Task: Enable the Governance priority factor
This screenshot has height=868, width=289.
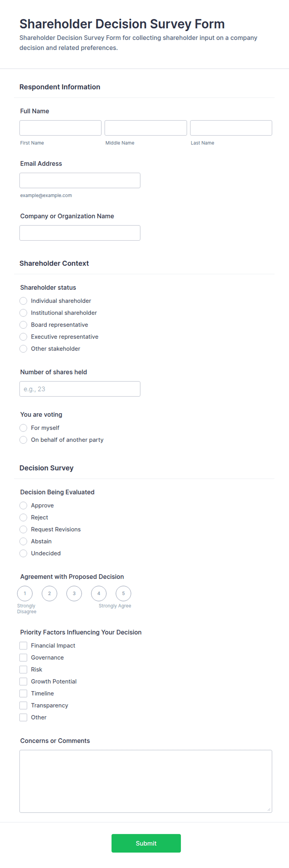Action: pyautogui.click(x=23, y=658)
